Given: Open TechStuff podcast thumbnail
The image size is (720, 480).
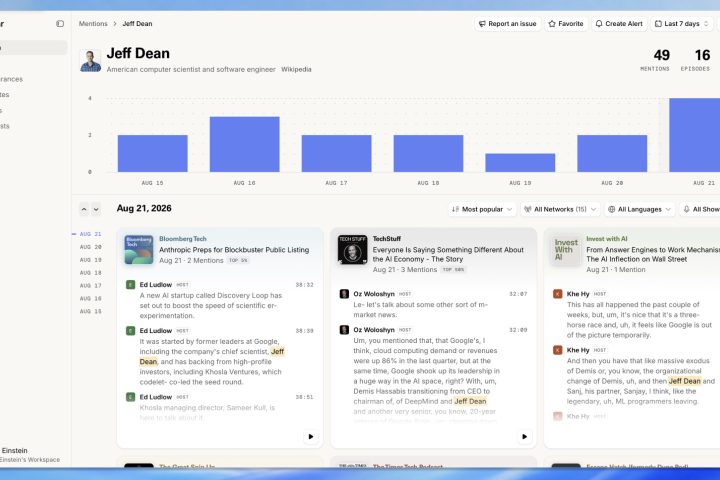Looking at the screenshot, I should coord(352,250).
